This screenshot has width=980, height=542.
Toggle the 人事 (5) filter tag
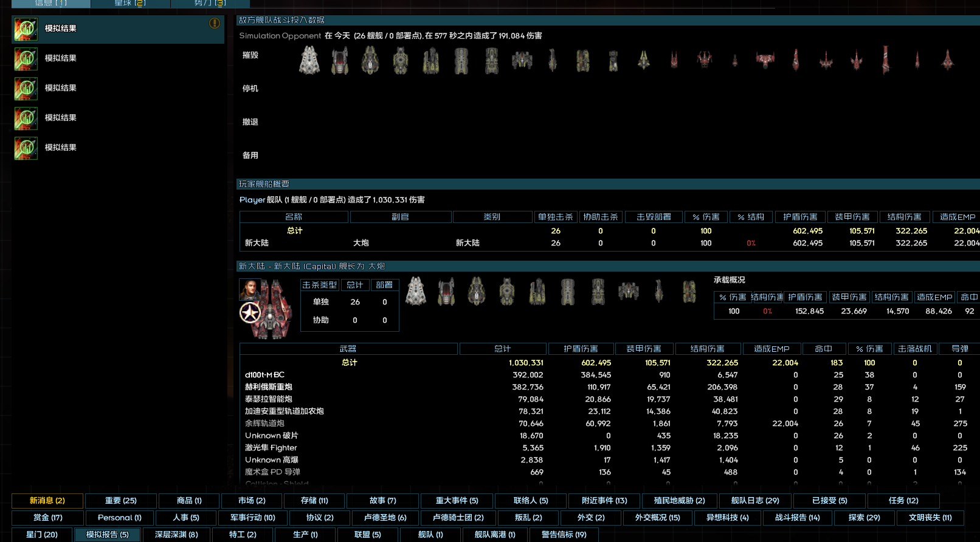point(186,518)
